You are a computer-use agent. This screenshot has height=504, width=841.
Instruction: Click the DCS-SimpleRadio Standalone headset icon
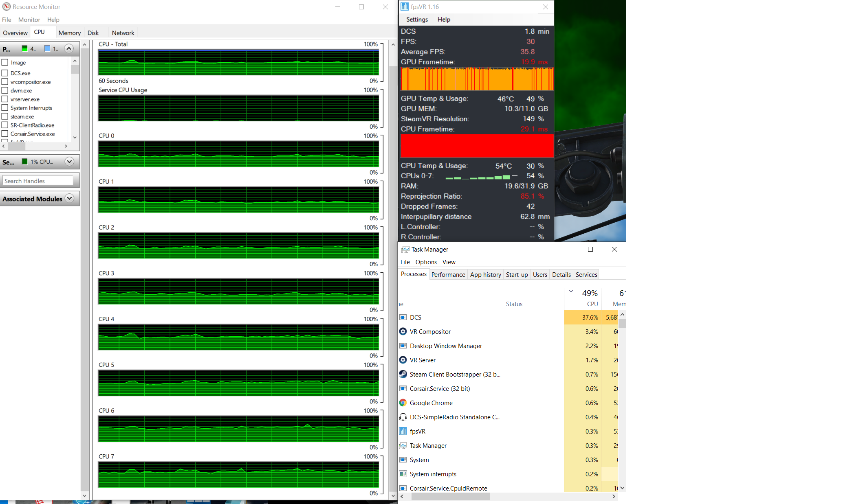coord(403,417)
